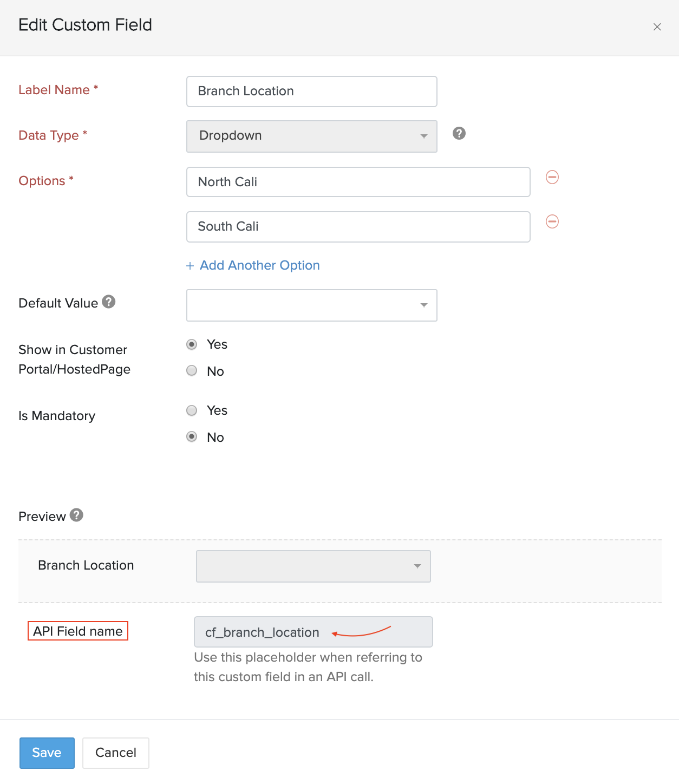
Task: Open the Branch Location preview dropdown
Action: [x=313, y=566]
